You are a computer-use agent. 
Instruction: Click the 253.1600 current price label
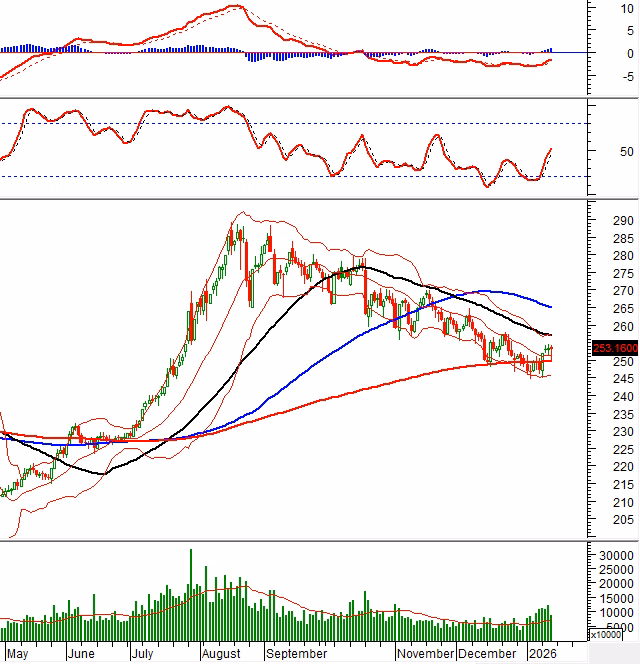[x=615, y=348]
